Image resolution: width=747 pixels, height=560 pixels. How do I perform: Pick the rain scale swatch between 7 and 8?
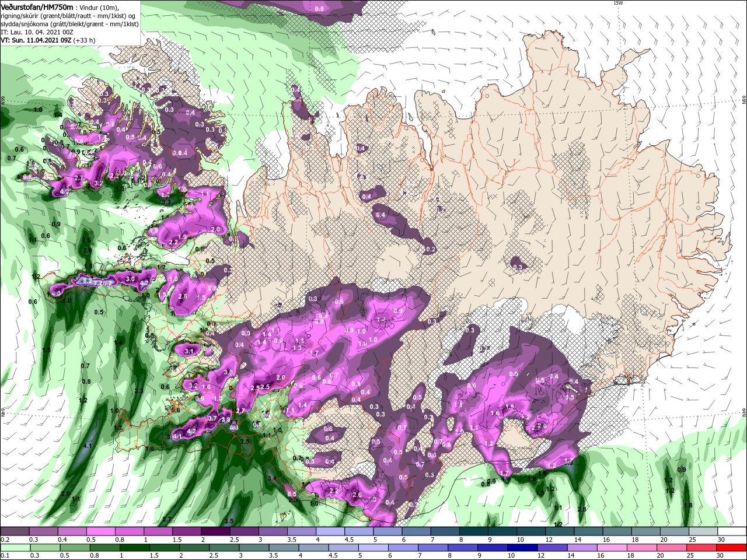pyautogui.click(x=432, y=548)
